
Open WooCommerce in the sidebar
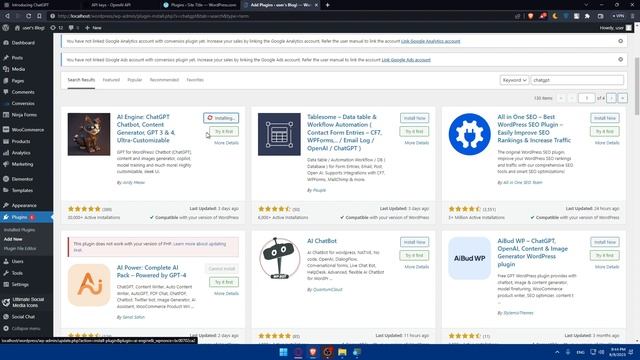click(26, 130)
